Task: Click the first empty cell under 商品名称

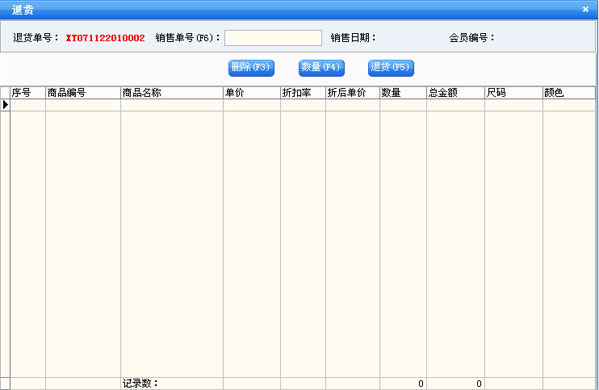Action: (172, 105)
